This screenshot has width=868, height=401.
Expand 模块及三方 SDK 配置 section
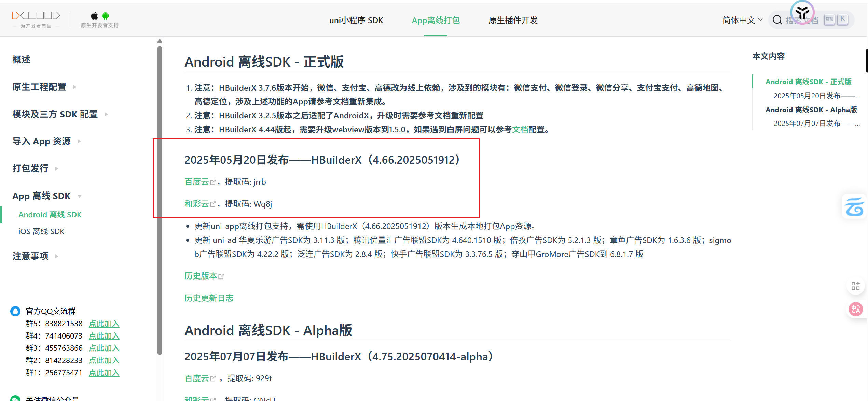point(60,114)
